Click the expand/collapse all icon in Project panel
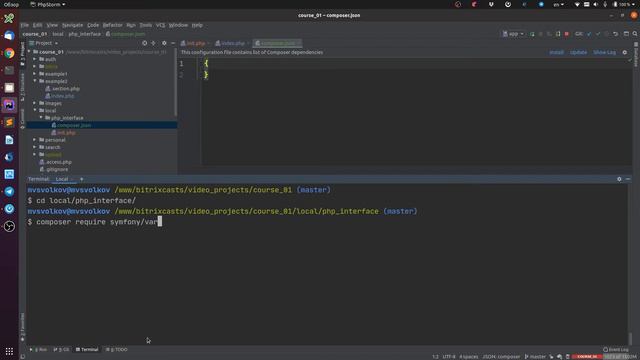 tap(153, 43)
